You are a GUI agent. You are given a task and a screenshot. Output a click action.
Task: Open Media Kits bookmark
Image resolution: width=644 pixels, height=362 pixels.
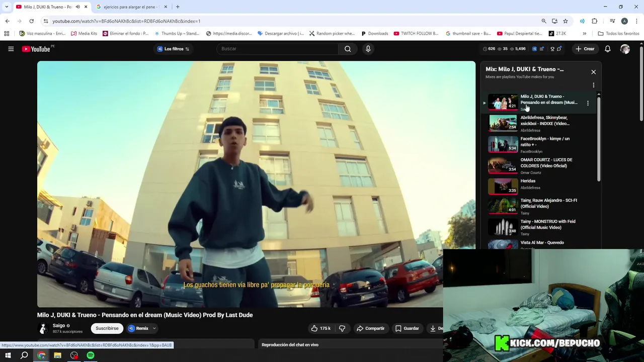(x=84, y=34)
